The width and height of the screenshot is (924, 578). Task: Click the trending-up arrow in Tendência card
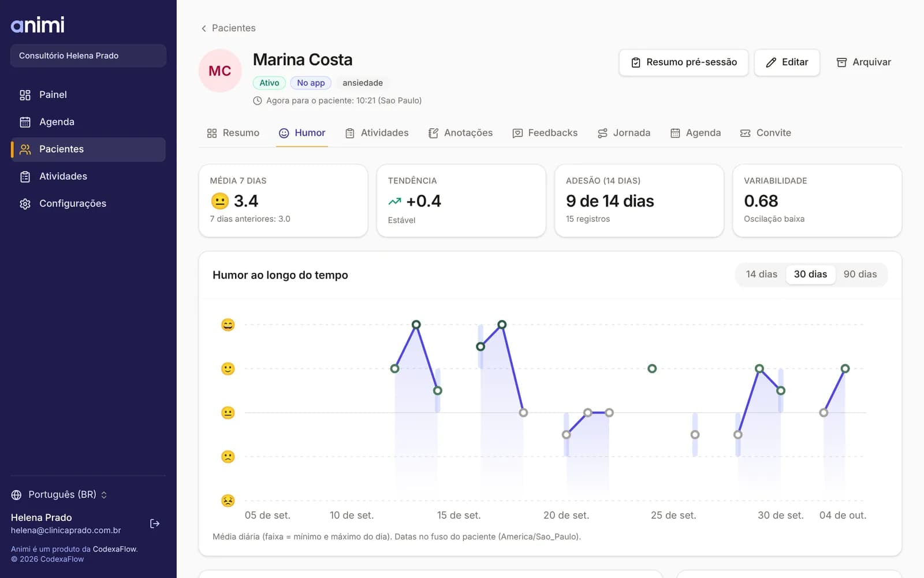[x=394, y=201]
